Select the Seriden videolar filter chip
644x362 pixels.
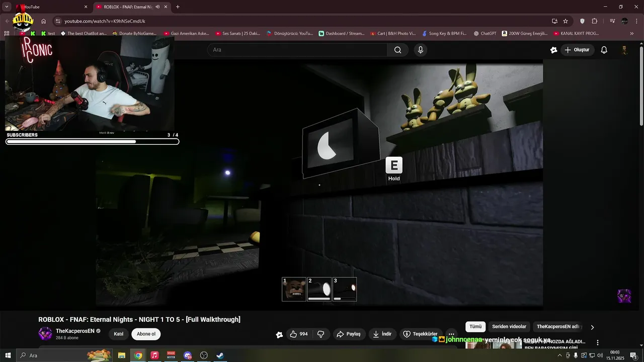(509, 327)
